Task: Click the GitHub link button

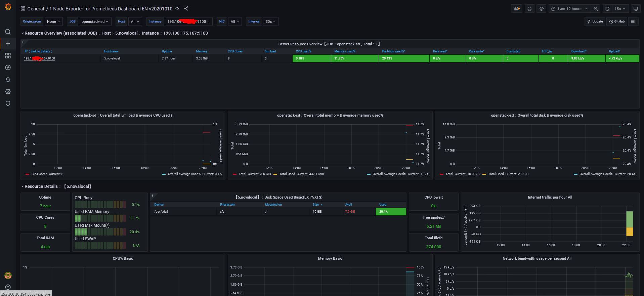Action: (617, 22)
